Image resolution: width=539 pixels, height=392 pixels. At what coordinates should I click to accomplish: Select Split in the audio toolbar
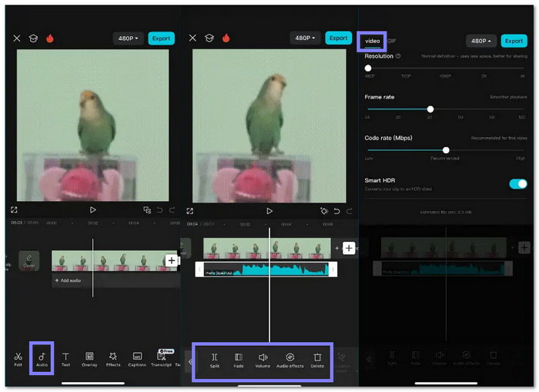click(x=215, y=360)
